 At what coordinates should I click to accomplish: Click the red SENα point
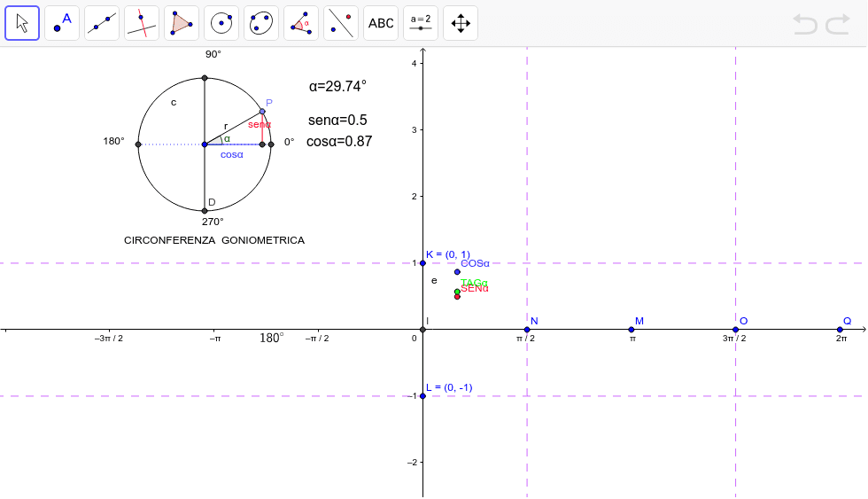coord(457,296)
